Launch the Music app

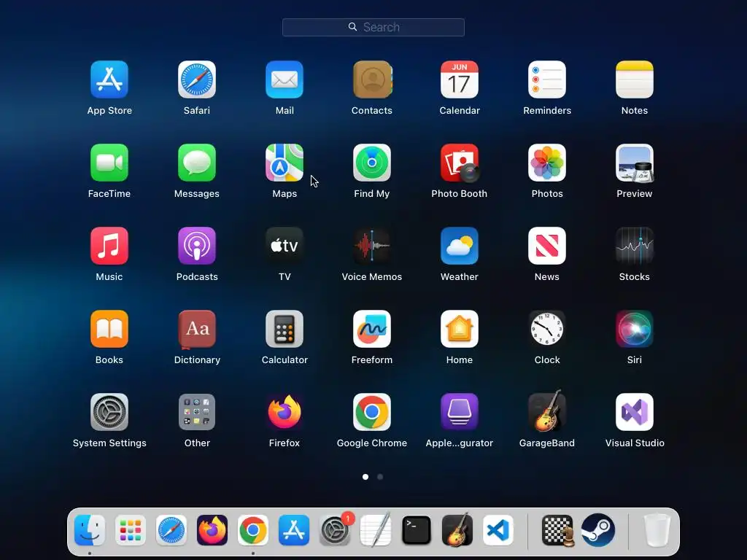[x=109, y=246]
